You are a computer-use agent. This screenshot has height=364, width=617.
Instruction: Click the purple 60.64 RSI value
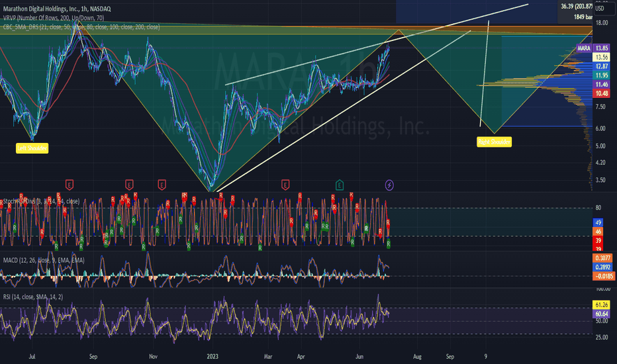tap(602, 314)
